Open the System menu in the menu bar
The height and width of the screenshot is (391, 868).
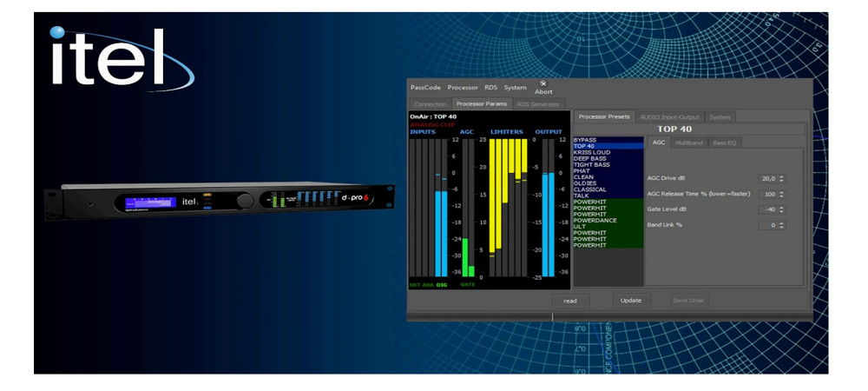(515, 88)
